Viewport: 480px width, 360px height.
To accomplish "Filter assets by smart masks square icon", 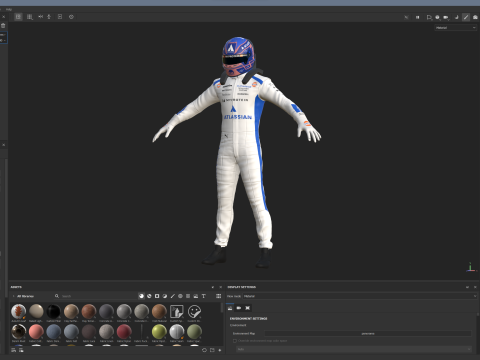I will point(157,296).
